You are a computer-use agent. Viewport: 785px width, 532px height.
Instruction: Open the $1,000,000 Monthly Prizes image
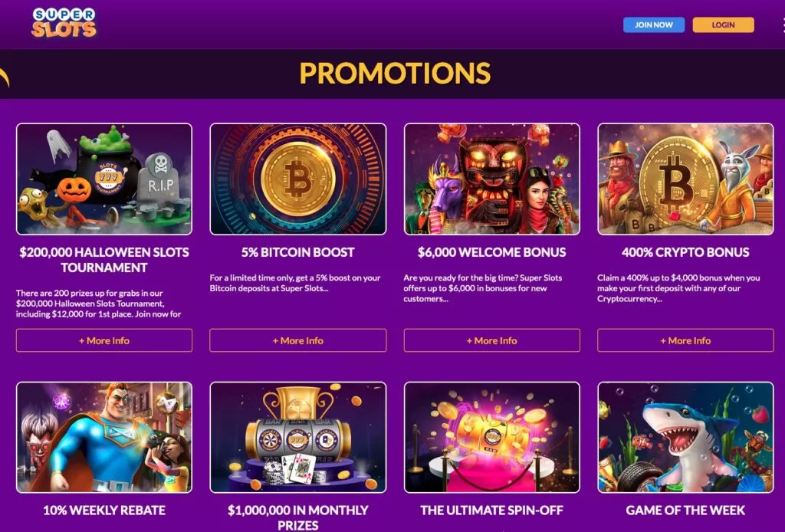pos(298,437)
